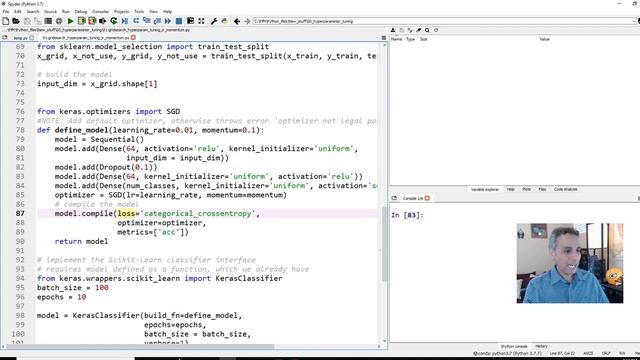The width and height of the screenshot is (640, 360).
Task: Go forward with the right arrow
Action: (247, 21)
